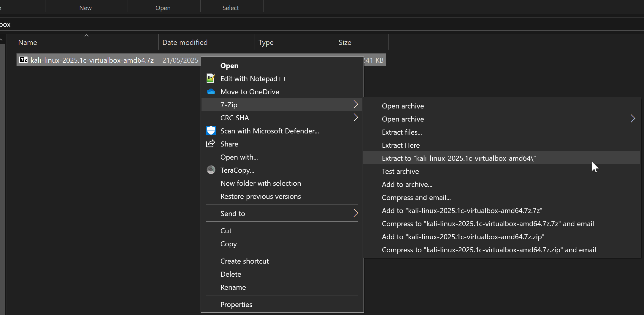Click the OneDrive cloud icon
The width and height of the screenshot is (644, 315).
coord(211,92)
